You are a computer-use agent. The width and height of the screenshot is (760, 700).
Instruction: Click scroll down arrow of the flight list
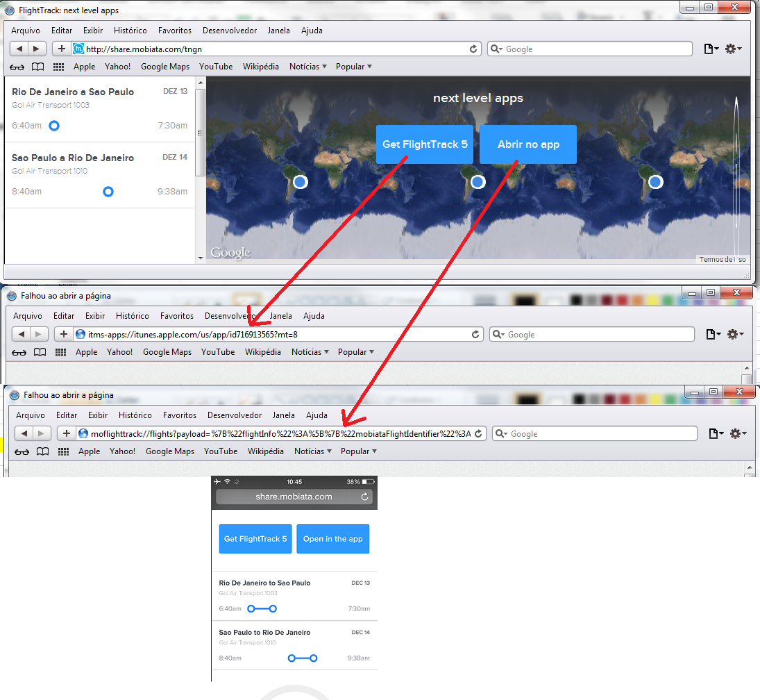point(201,258)
